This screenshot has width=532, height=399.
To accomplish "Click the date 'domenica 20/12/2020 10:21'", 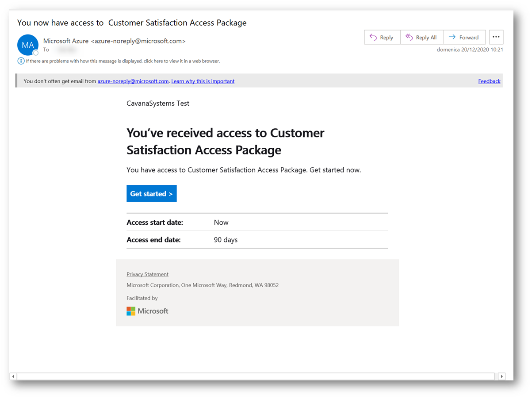I will (x=470, y=50).
